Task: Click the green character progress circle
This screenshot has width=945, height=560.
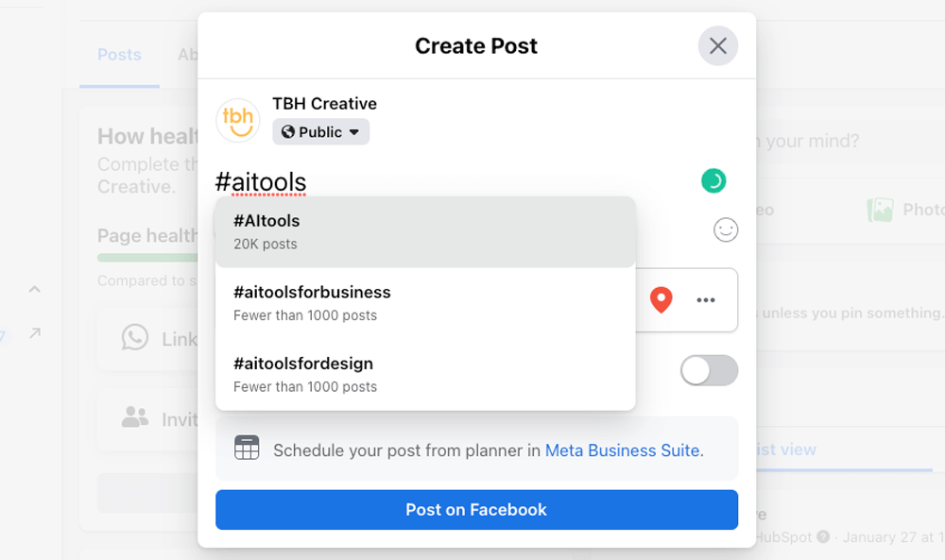Action: click(x=713, y=180)
